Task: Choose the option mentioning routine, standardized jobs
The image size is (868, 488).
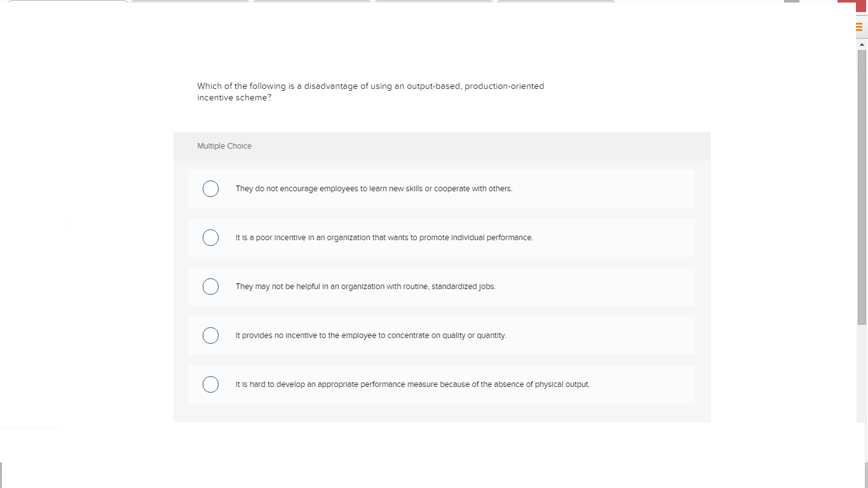Action: (210, 287)
